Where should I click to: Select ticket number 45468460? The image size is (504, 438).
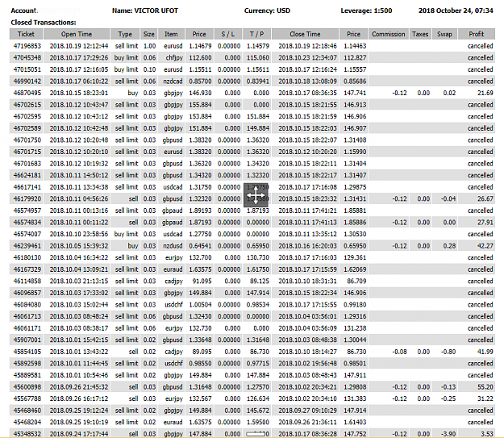coord(27,411)
